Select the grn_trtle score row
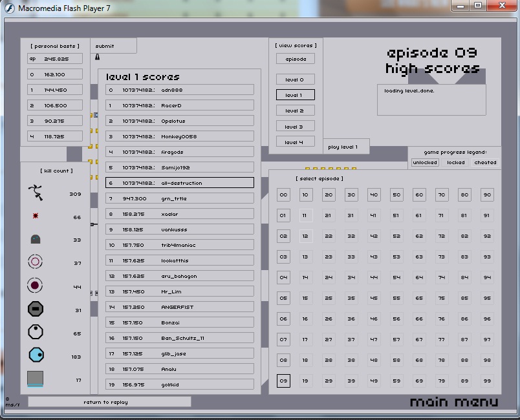This screenshot has height=420, width=520. [180, 198]
